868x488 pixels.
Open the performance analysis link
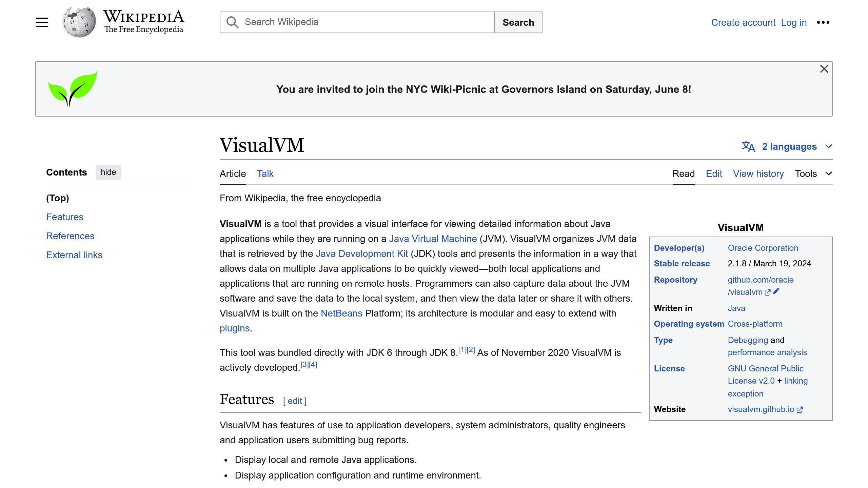[x=767, y=352]
